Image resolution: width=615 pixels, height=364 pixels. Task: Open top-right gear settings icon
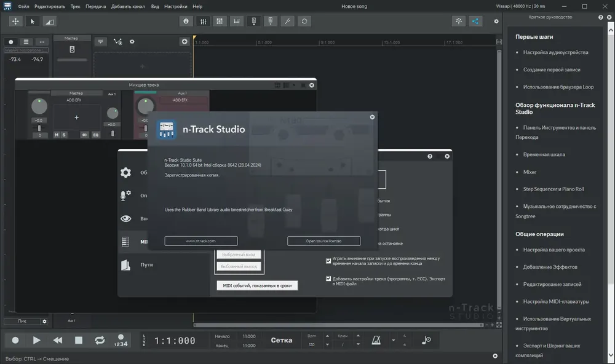pyautogui.click(x=496, y=21)
